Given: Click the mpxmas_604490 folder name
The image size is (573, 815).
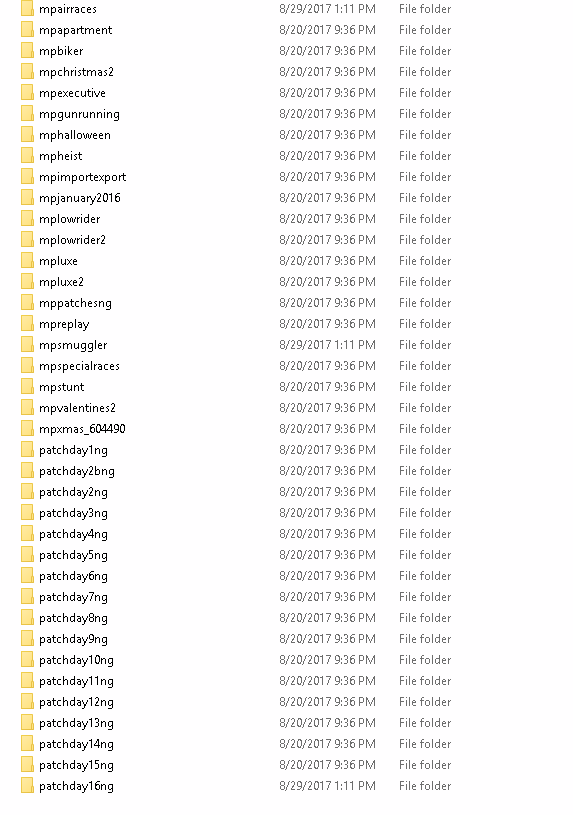Looking at the screenshot, I should (82, 429).
